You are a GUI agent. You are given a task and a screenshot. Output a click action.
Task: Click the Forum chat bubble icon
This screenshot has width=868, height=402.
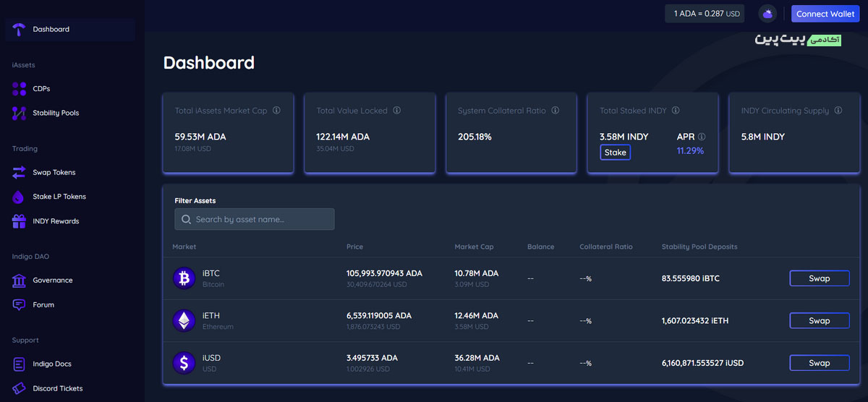click(20, 305)
